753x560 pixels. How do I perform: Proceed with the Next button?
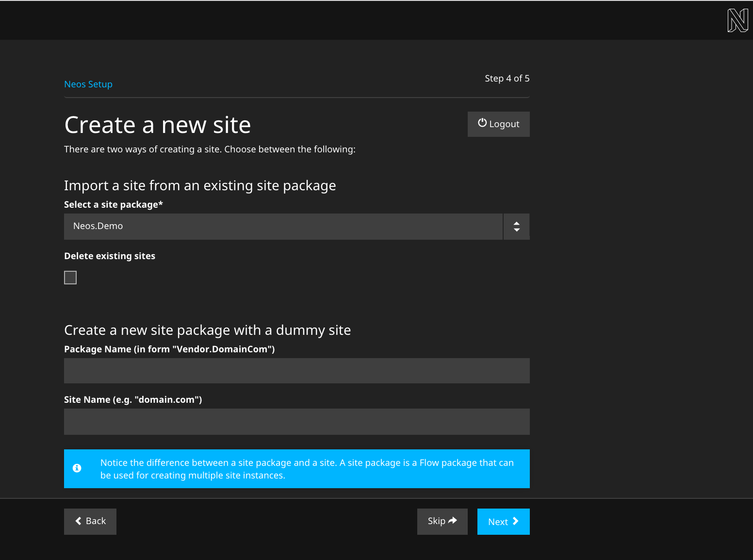click(x=503, y=522)
